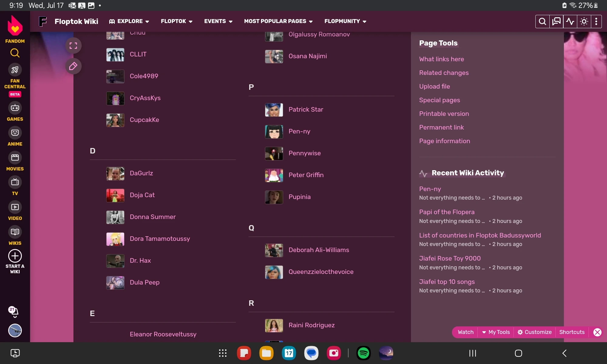Viewport: 607px width, 364px height.
Task: Open the Fandom search icon in sidebar
Action: click(15, 53)
